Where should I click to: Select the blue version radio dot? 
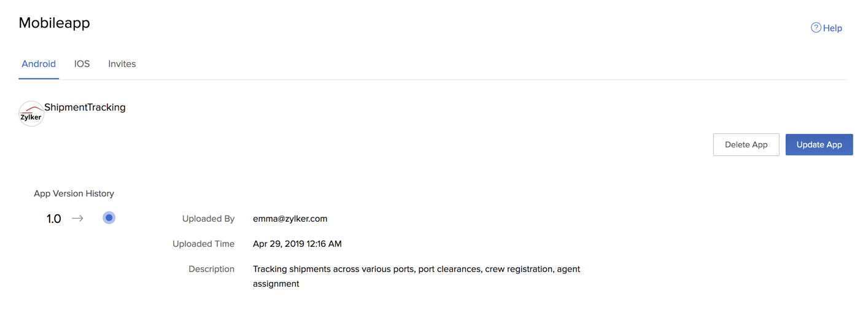(109, 218)
